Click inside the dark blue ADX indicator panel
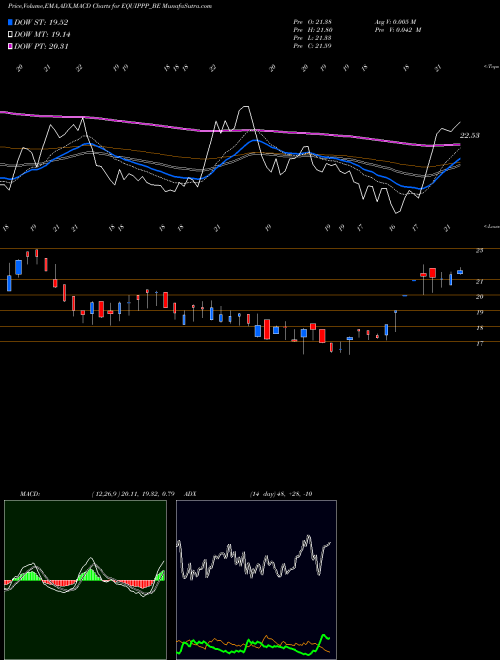 (x=256, y=580)
